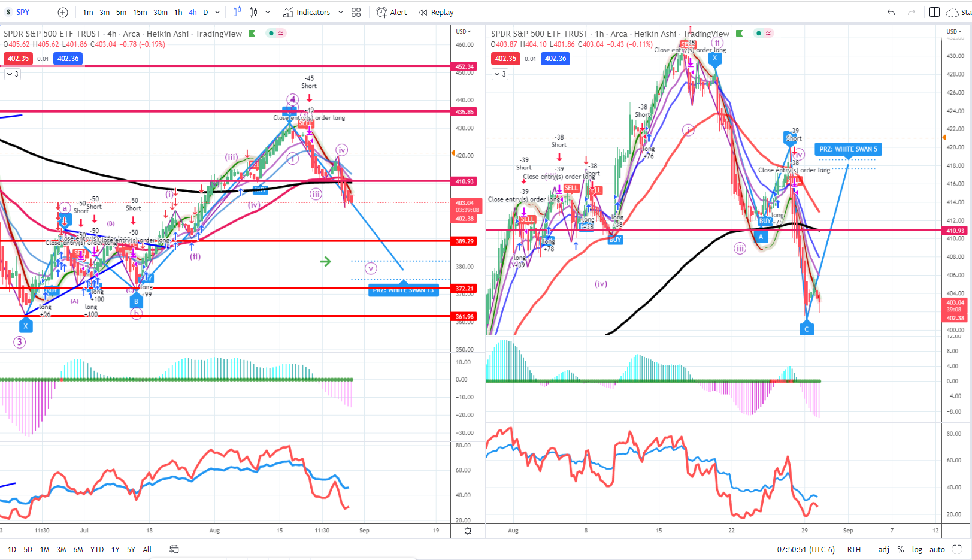
Task: Select the 3m timeframe
Action: (105, 12)
